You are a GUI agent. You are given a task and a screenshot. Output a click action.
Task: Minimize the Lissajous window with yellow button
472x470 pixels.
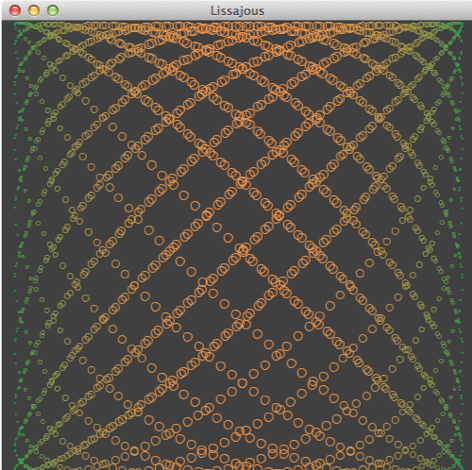(x=34, y=11)
